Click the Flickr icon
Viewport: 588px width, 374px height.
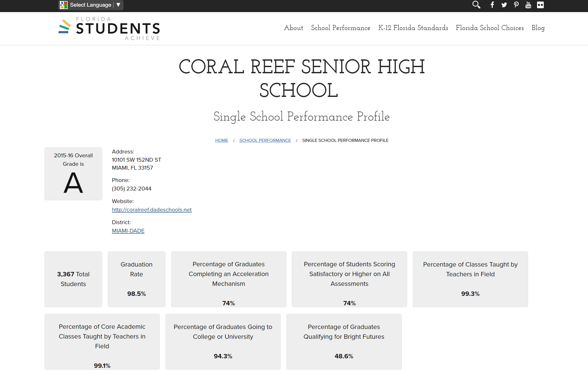click(x=540, y=5)
